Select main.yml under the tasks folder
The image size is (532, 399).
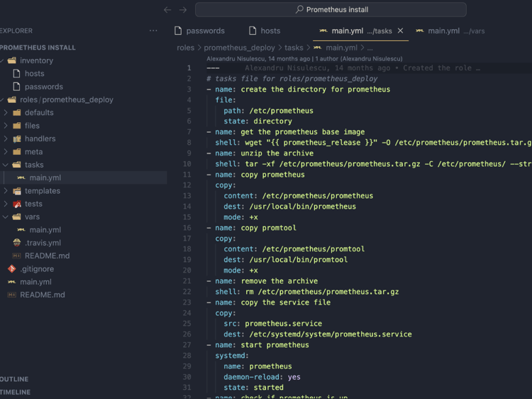[x=45, y=177]
